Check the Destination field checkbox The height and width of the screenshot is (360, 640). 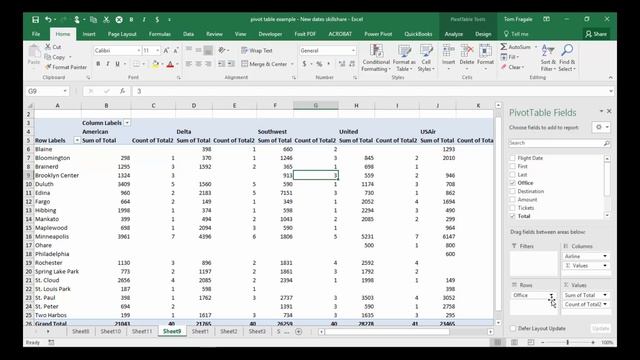click(512, 191)
